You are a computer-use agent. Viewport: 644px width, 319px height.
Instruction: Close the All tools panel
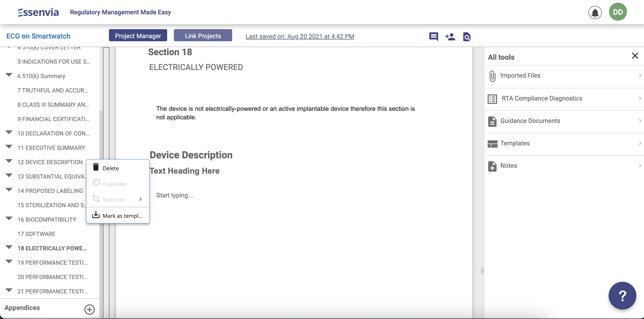click(x=635, y=56)
